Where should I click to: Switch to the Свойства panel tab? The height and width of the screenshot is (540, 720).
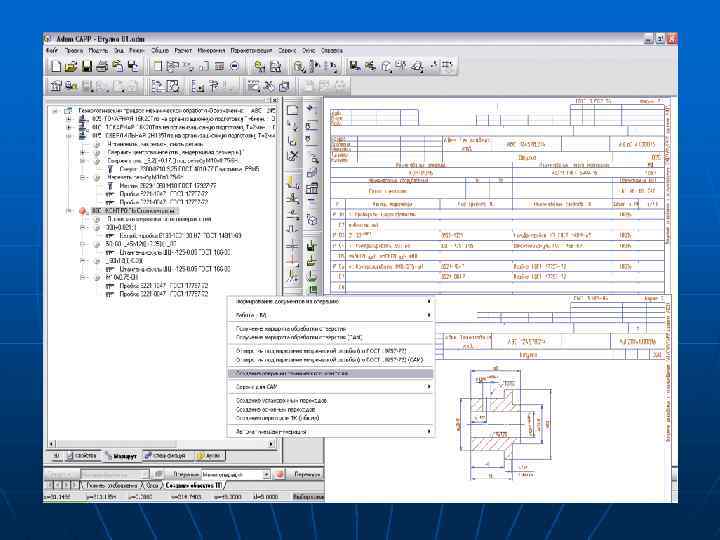(x=82, y=456)
